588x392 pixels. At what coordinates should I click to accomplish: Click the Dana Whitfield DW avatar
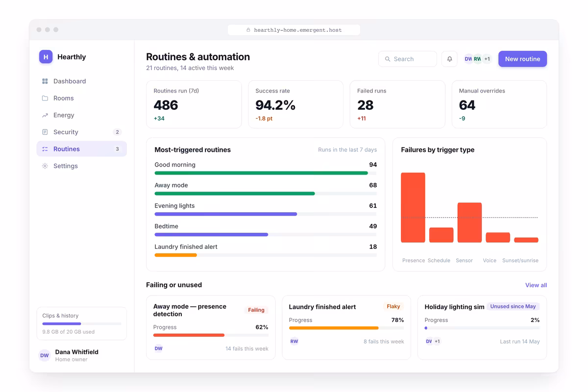point(45,356)
